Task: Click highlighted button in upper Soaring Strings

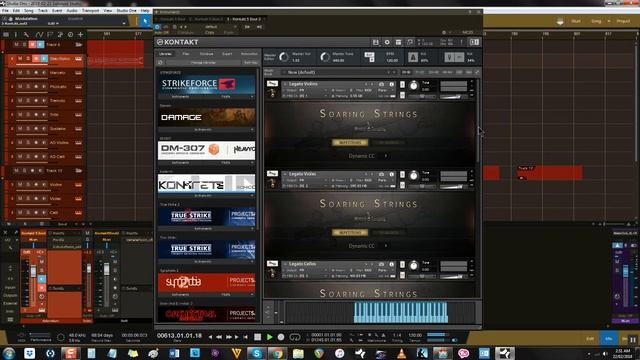Action: point(350,143)
